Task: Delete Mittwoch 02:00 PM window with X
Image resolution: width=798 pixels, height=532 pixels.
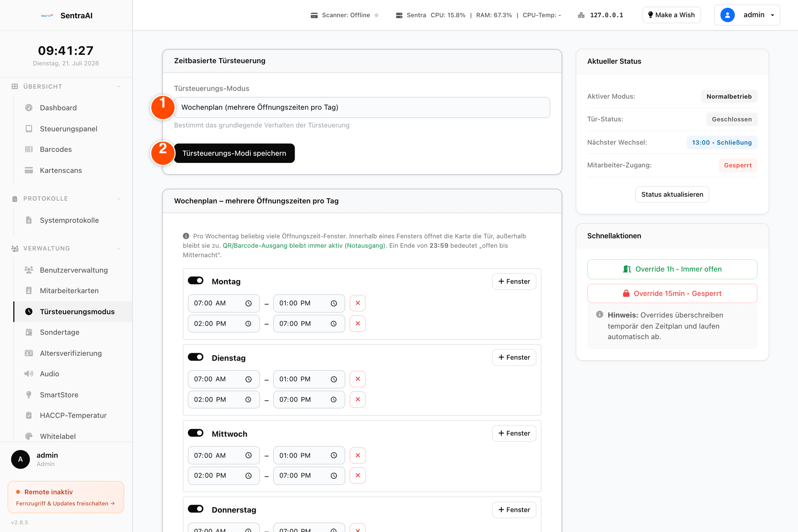Action: click(x=358, y=475)
